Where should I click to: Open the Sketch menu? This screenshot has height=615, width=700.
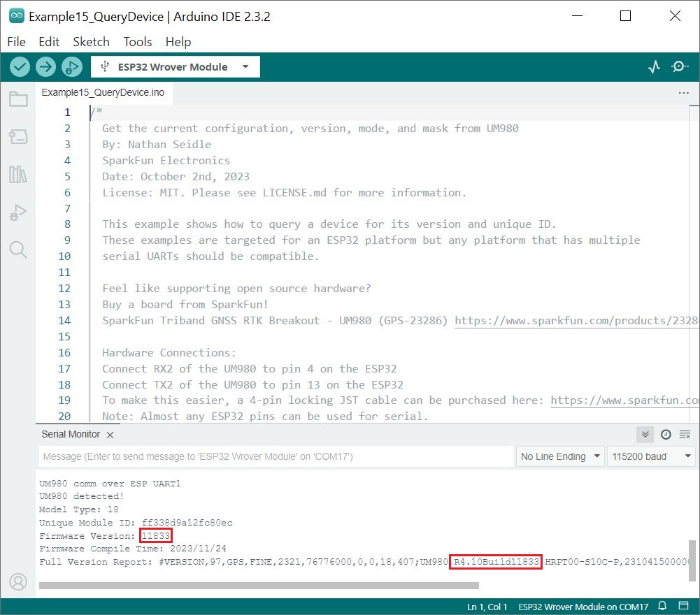pyautogui.click(x=91, y=42)
